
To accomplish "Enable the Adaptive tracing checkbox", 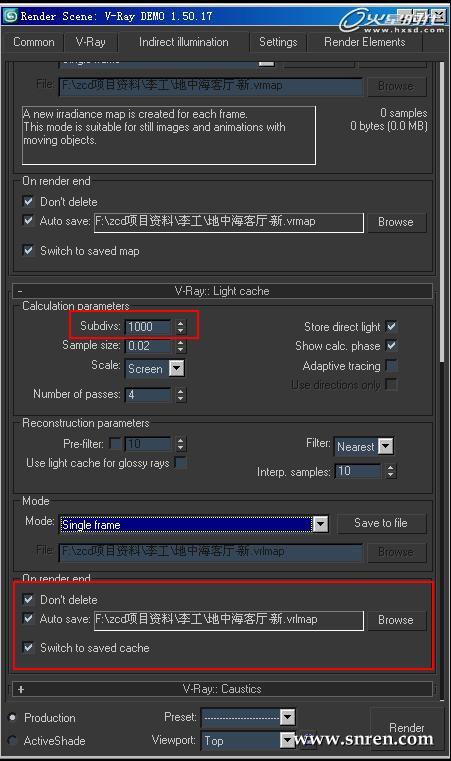I will 391,365.
